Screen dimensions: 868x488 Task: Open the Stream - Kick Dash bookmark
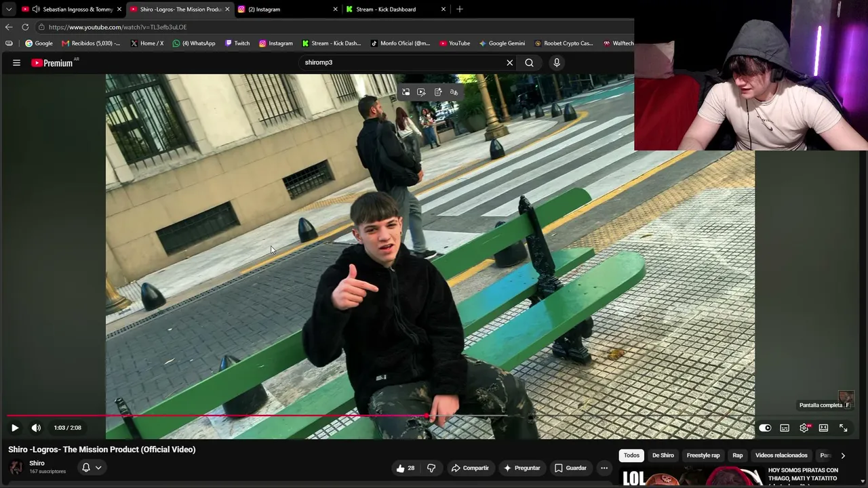[332, 43]
